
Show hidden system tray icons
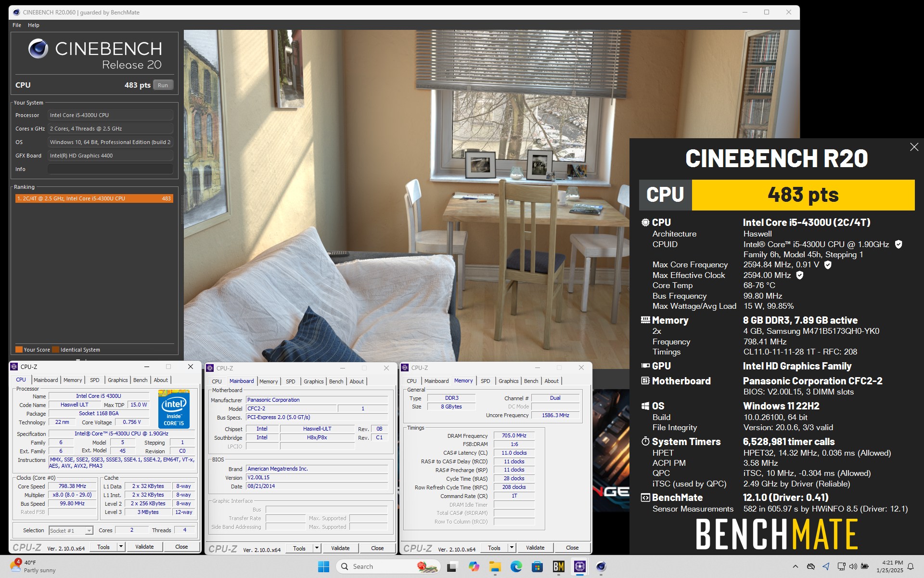(x=796, y=566)
